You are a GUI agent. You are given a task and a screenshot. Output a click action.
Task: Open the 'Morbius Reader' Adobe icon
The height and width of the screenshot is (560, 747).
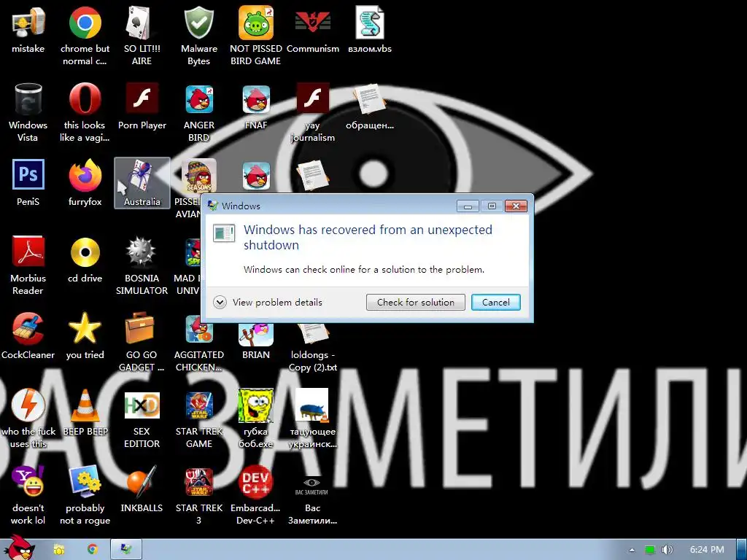(28, 252)
